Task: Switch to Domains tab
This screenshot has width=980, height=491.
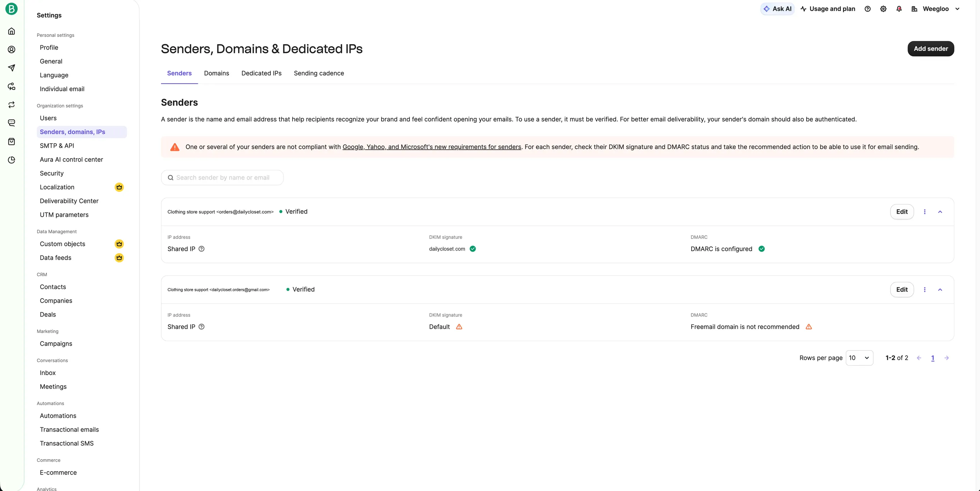Action: coord(217,73)
